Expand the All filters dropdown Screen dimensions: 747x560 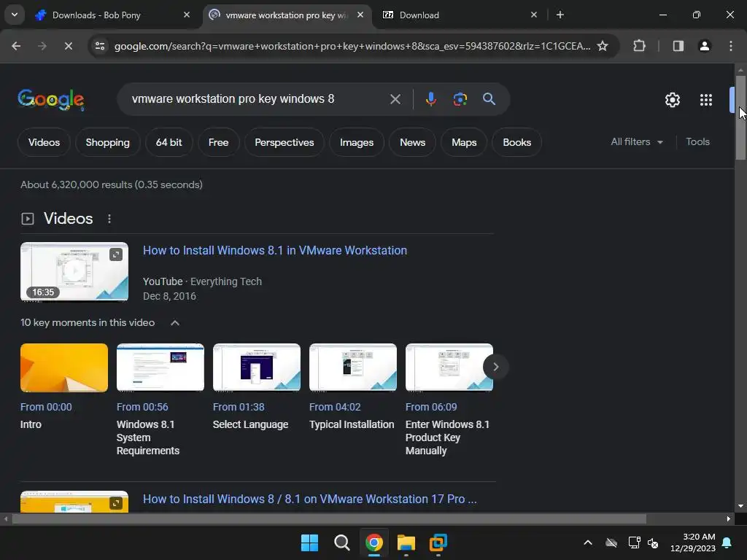pyautogui.click(x=637, y=142)
